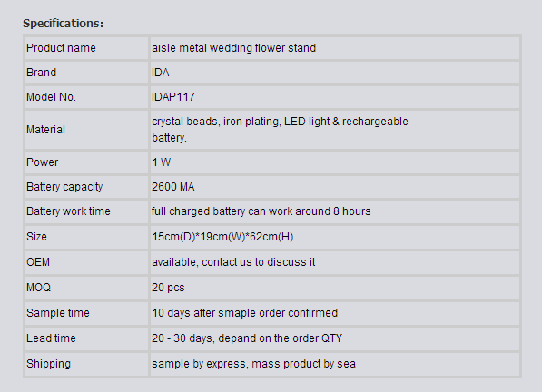
Task: Click the crystal beads material description
Action: point(280,130)
